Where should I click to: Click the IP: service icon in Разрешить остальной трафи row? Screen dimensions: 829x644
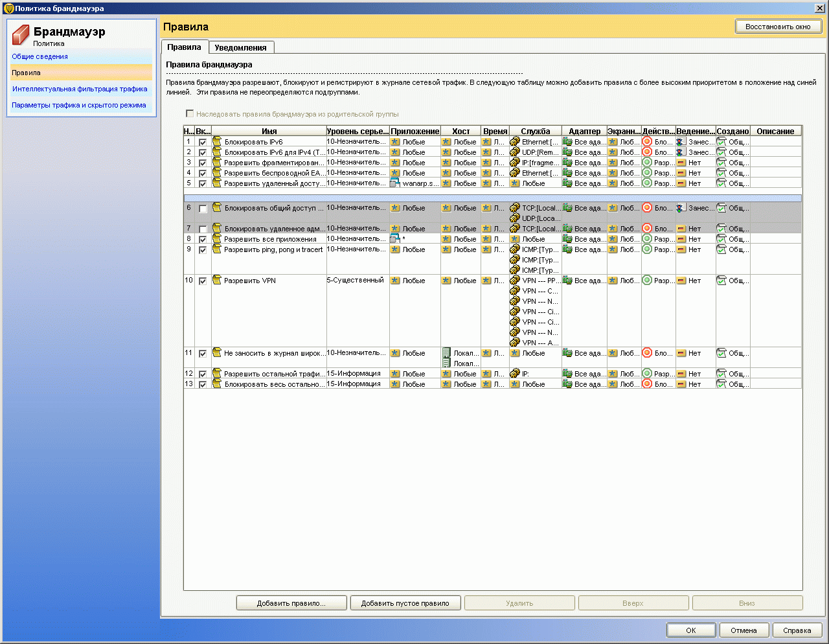pyautogui.click(x=515, y=373)
